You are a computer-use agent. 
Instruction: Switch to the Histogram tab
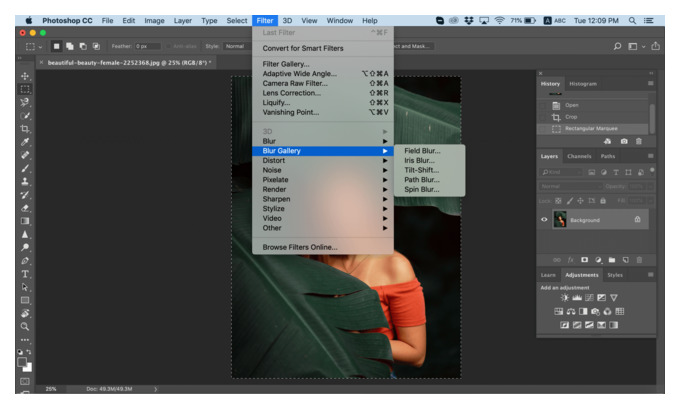click(583, 84)
